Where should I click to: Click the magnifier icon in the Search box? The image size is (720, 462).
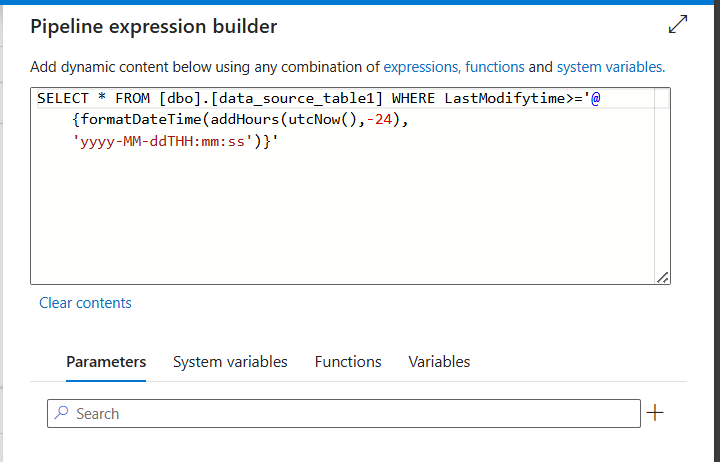tap(62, 413)
